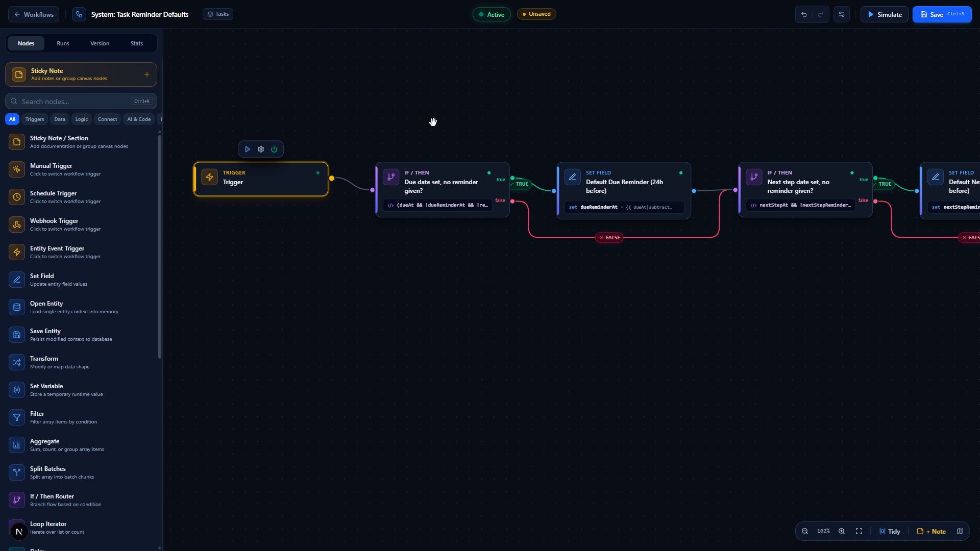
Task: Run the Trigger node with play icon
Action: tap(248, 149)
